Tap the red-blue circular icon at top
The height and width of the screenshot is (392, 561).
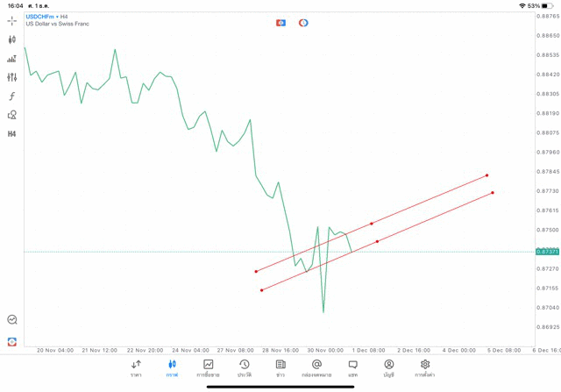pyautogui.click(x=303, y=23)
